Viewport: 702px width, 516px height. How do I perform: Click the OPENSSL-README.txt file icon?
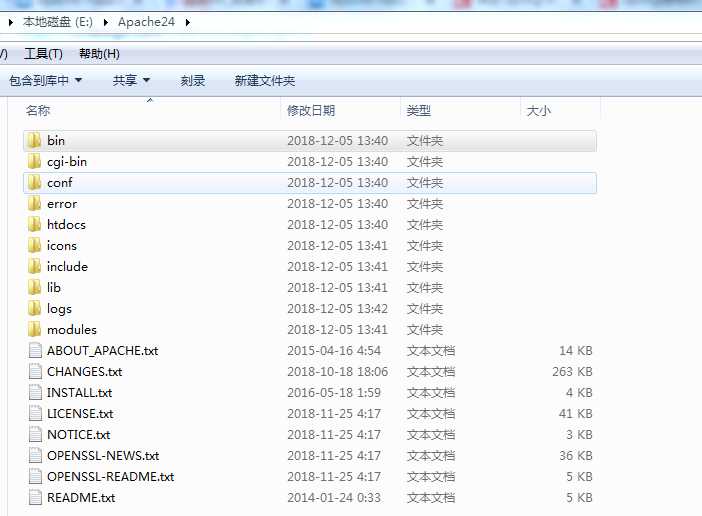click(35, 477)
